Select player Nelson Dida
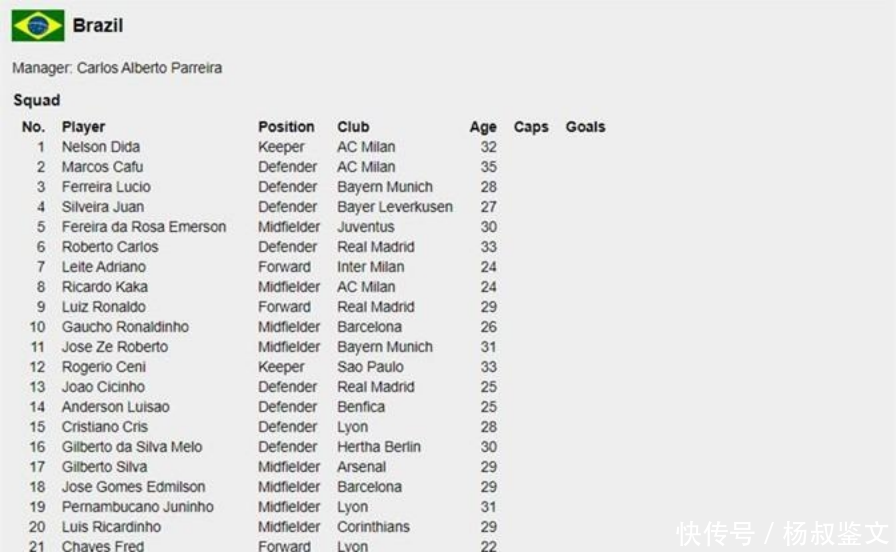 point(101,147)
